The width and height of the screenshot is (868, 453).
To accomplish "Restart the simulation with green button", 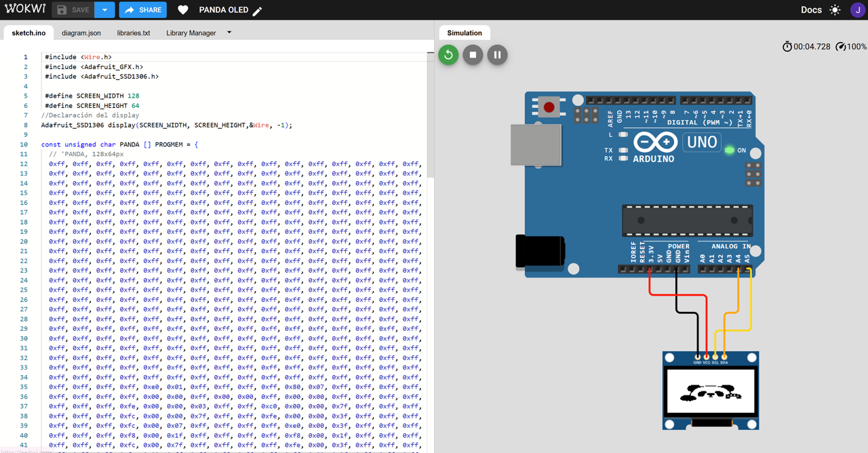I will click(x=448, y=55).
